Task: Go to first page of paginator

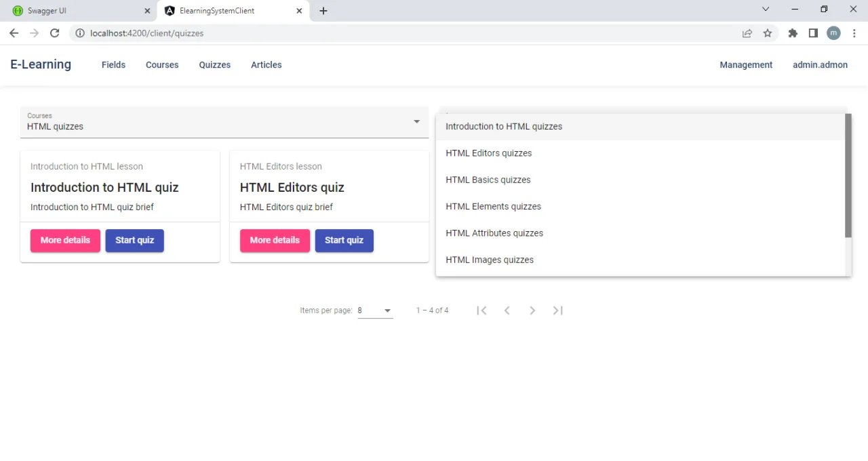Action: (481, 310)
